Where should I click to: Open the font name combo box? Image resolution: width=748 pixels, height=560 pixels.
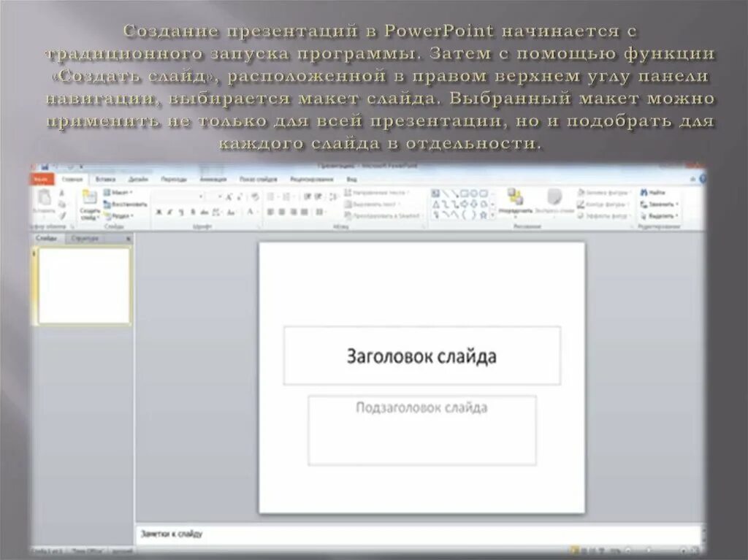coord(179,196)
